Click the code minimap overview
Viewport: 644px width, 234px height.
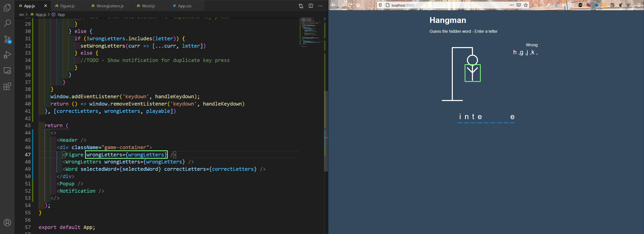(x=312, y=32)
